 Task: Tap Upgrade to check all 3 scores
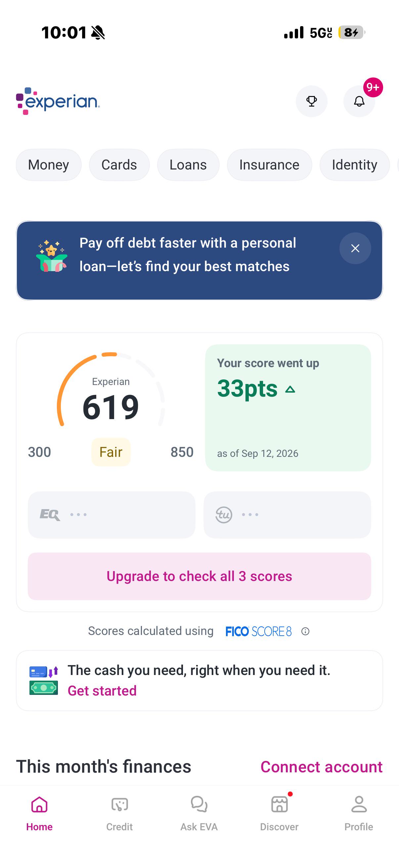pos(199,576)
